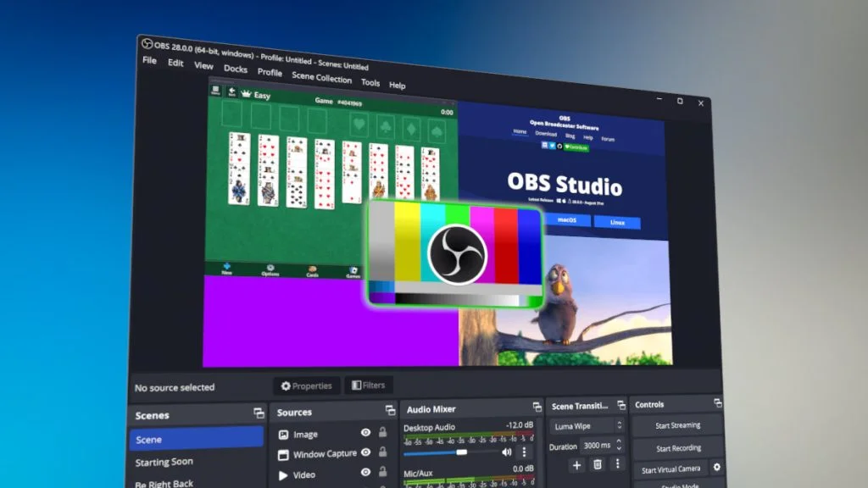
Task: Pop out the Scene Transitions dock with its float icon
Action: tap(621, 405)
